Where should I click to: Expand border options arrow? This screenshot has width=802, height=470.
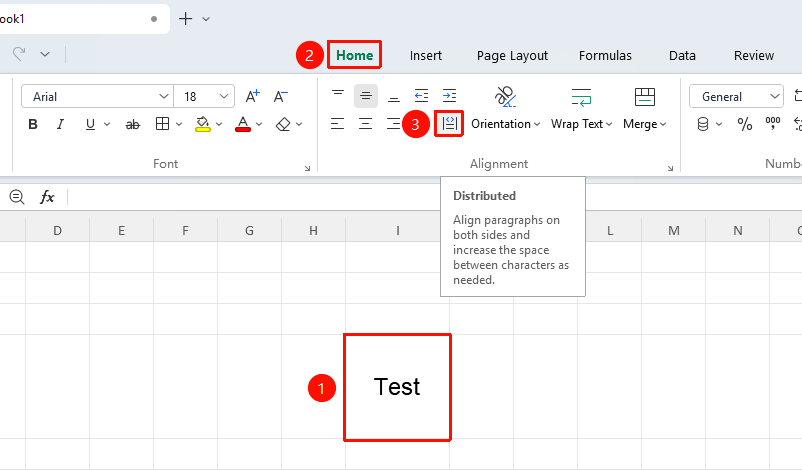coord(179,124)
